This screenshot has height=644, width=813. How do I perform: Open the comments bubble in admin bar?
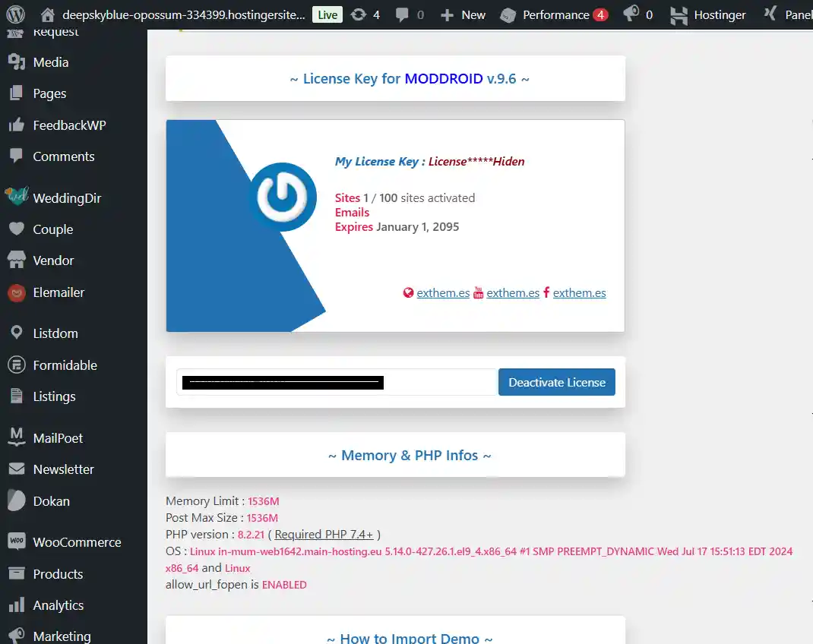point(402,14)
